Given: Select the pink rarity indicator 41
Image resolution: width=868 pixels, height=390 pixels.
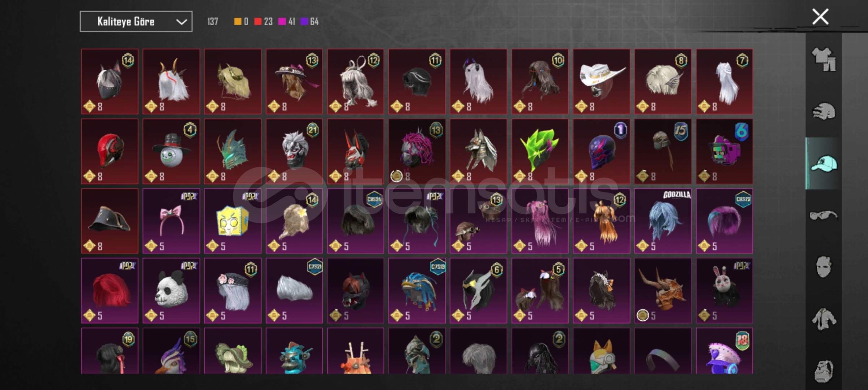Looking at the screenshot, I should (x=292, y=22).
